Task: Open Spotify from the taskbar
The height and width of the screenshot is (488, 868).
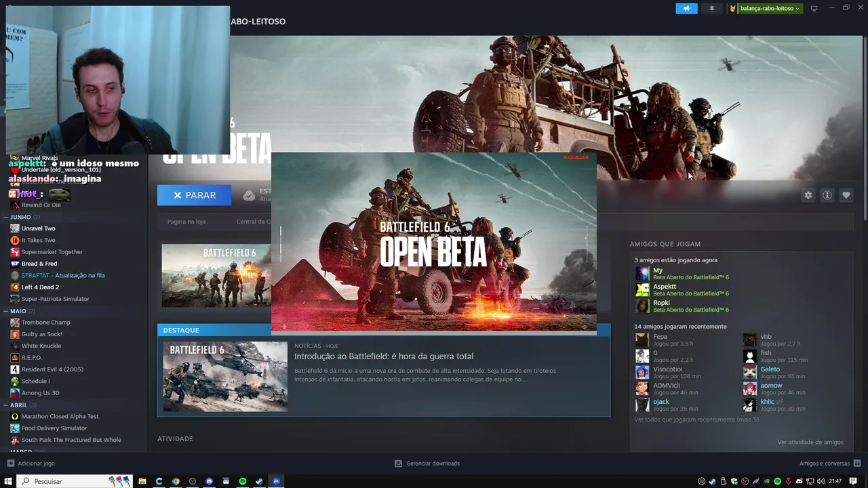Action: pyautogui.click(x=242, y=481)
